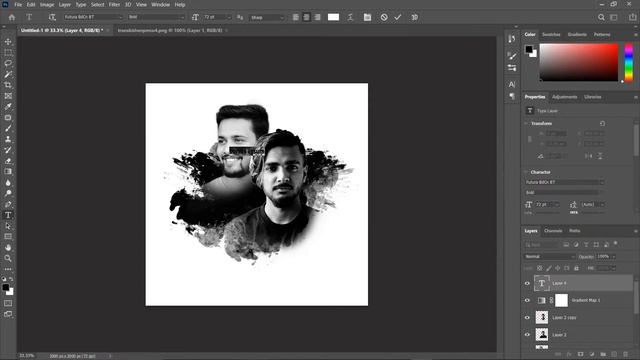Toggle lock transparent pixels

click(x=540, y=268)
